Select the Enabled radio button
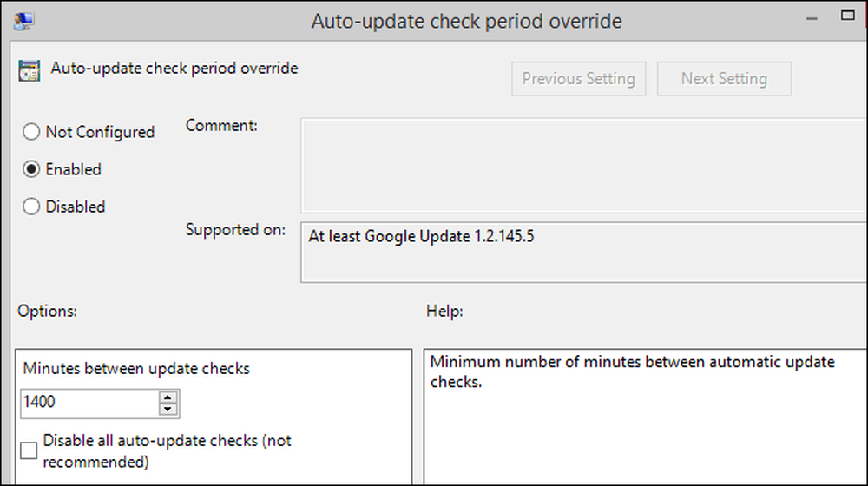 coord(31,169)
